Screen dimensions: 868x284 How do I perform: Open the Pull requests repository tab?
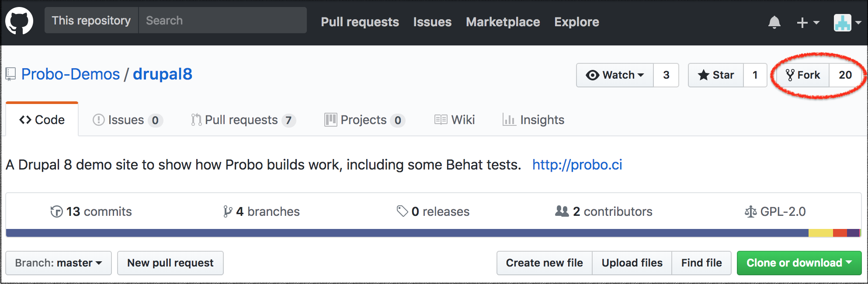coord(242,120)
